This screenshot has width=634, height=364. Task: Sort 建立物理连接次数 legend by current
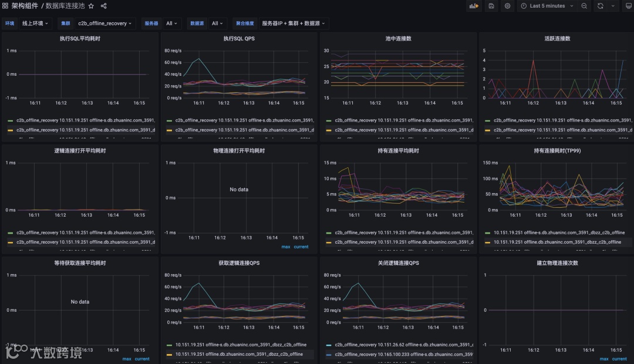619,359
